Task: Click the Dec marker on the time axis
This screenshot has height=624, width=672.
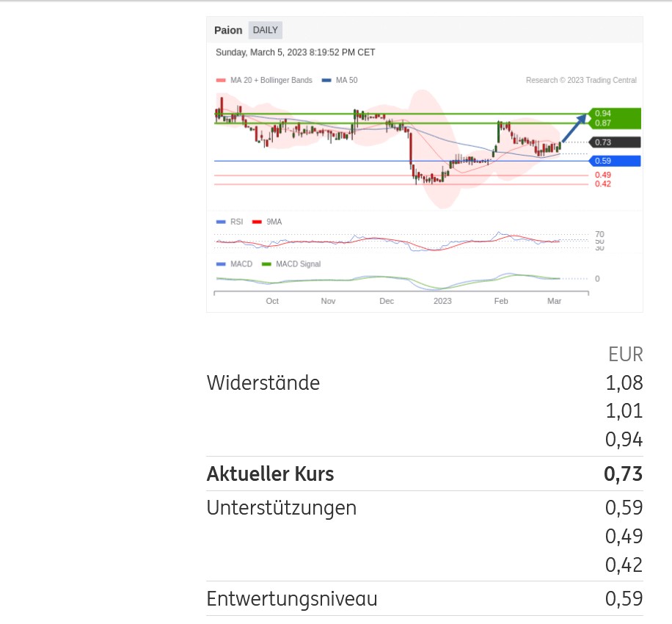Action: (x=387, y=301)
